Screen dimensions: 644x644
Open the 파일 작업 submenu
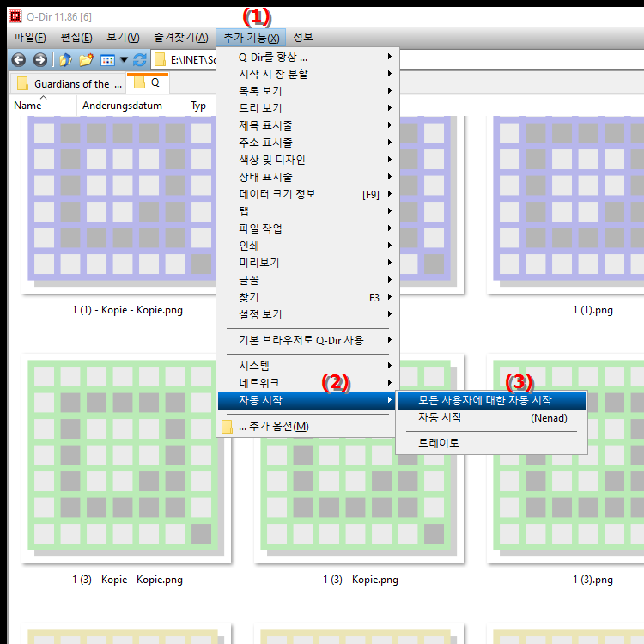tap(307, 228)
